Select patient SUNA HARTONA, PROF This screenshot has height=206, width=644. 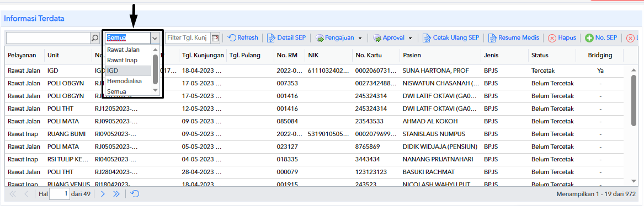click(436, 71)
